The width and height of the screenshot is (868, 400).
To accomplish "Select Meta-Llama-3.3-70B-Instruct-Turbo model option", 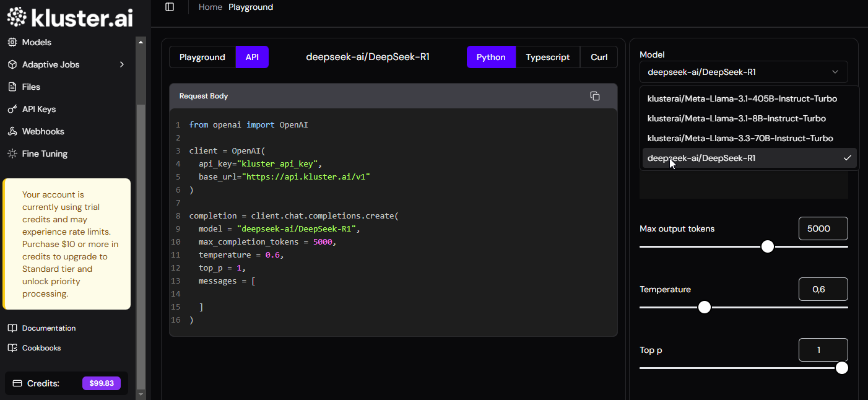I will [750, 138].
